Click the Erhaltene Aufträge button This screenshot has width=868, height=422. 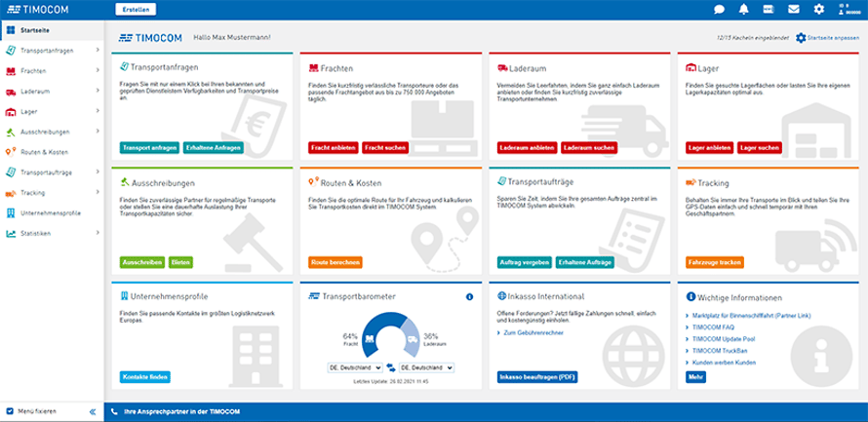pos(585,262)
